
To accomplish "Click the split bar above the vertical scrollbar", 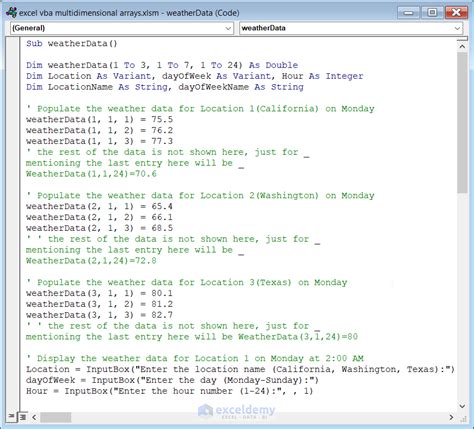I will 462,39.
